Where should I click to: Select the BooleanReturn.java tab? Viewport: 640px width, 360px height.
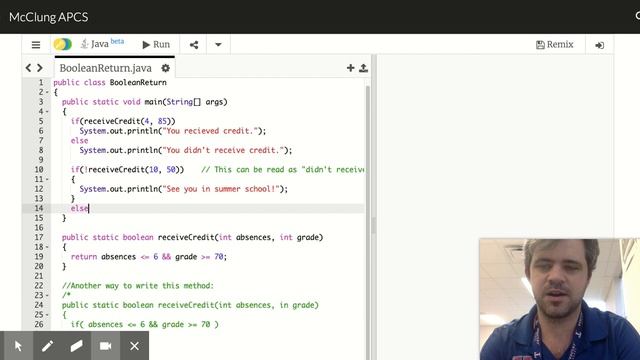click(x=105, y=68)
